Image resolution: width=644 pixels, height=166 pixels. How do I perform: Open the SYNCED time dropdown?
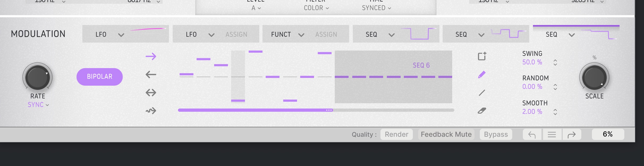point(376,8)
